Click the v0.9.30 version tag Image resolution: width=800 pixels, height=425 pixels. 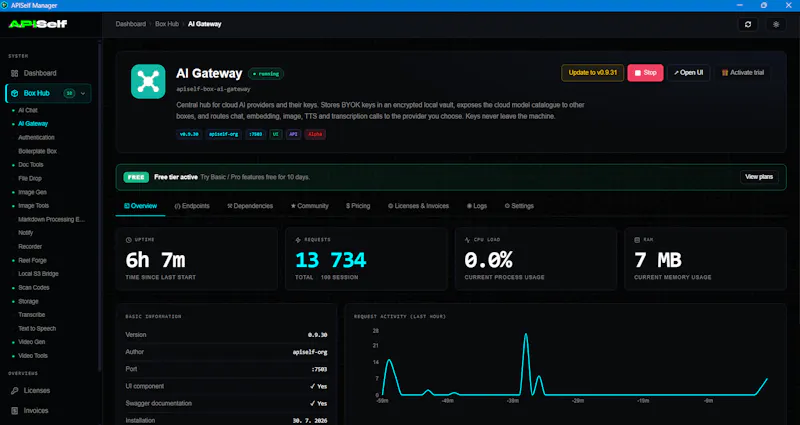click(189, 134)
